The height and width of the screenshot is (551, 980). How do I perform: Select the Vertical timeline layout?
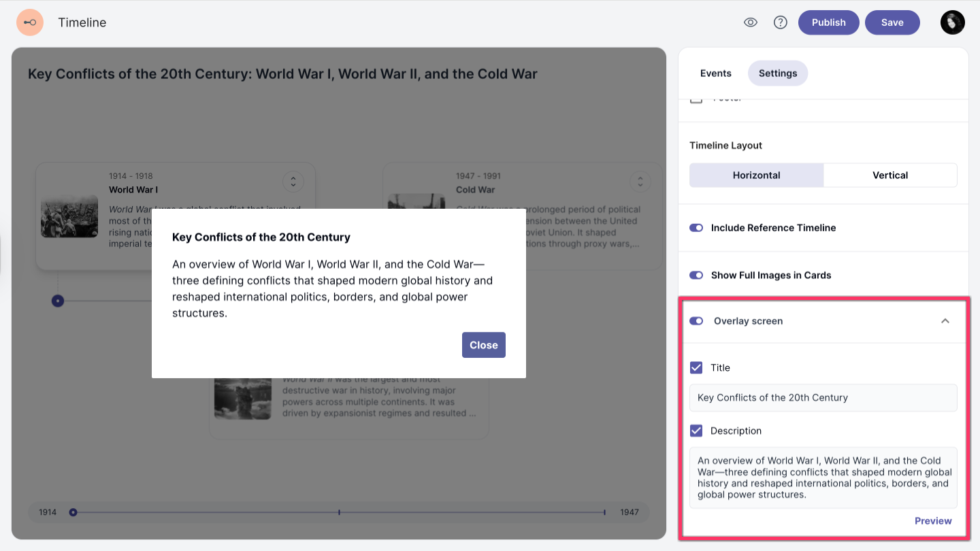click(890, 176)
